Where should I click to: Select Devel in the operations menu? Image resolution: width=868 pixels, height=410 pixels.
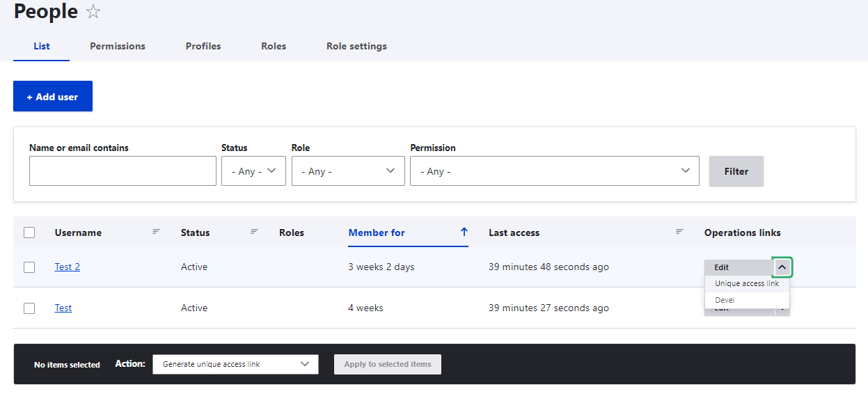point(725,300)
